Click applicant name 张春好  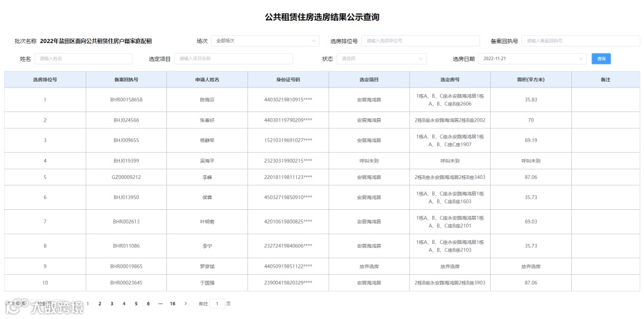pyautogui.click(x=207, y=120)
